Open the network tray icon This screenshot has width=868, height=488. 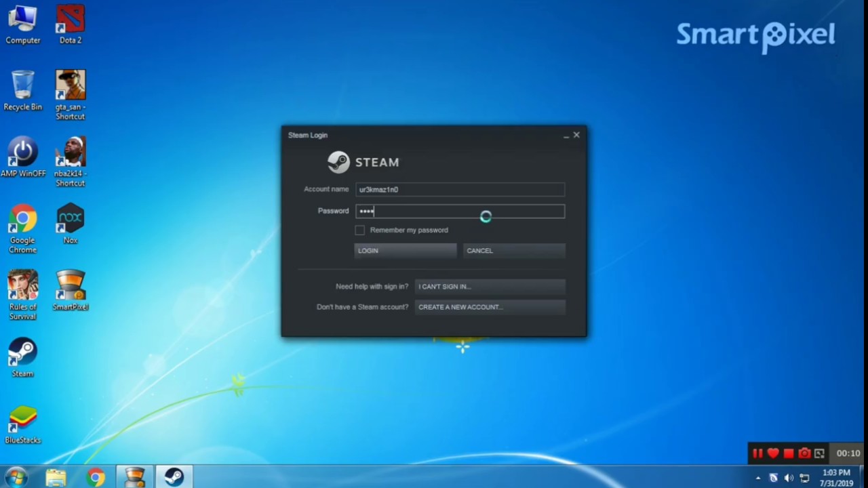click(x=804, y=478)
